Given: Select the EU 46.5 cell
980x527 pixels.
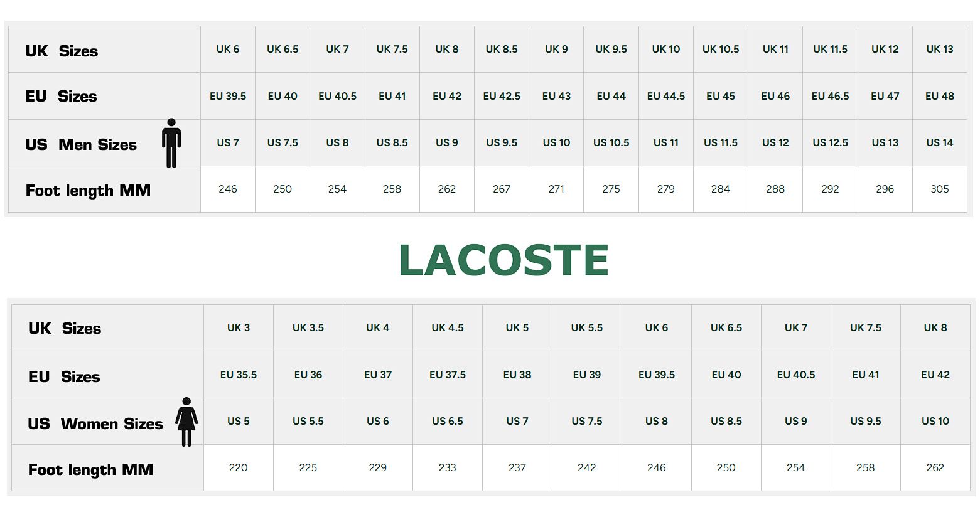Looking at the screenshot, I should pos(830,96).
